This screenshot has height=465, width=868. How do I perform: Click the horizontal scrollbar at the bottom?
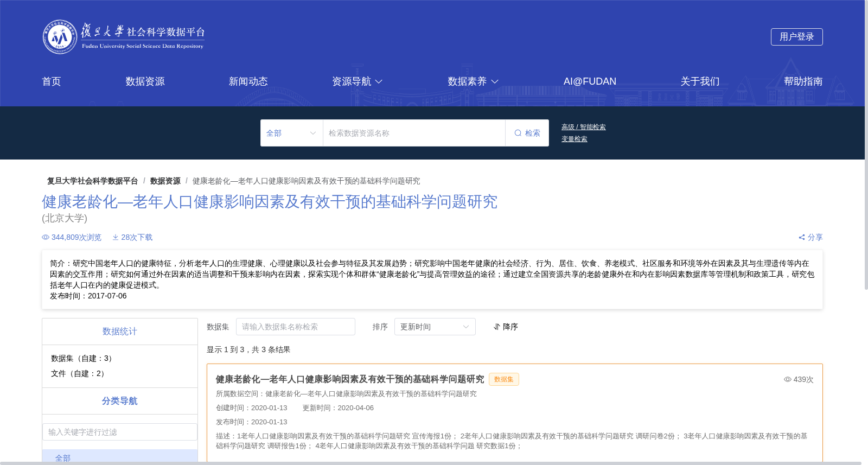[431, 463]
